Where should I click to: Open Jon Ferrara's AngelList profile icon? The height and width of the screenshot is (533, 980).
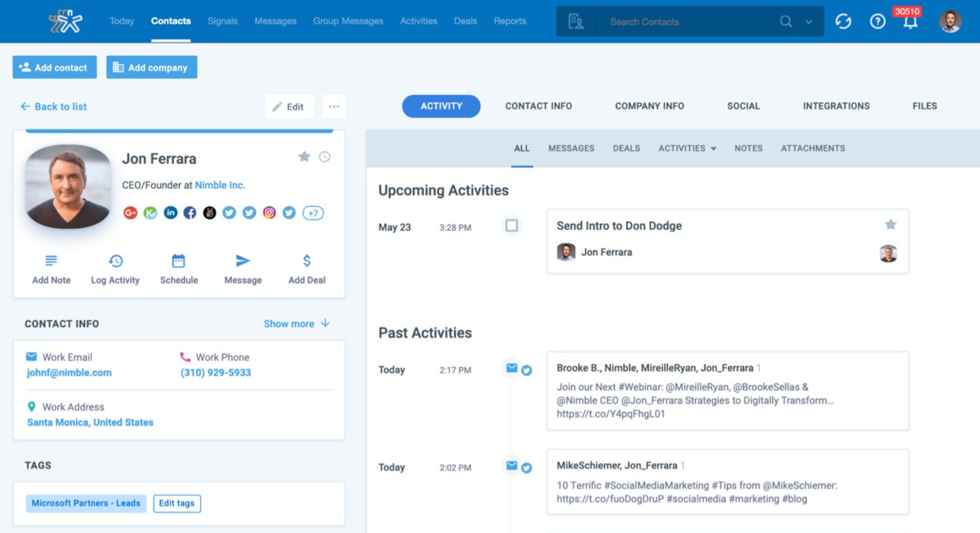pos(209,213)
